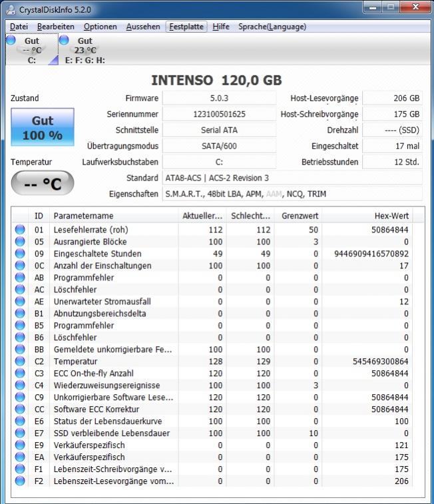Close the CrystalDiskInfo window

click(x=415, y=7)
